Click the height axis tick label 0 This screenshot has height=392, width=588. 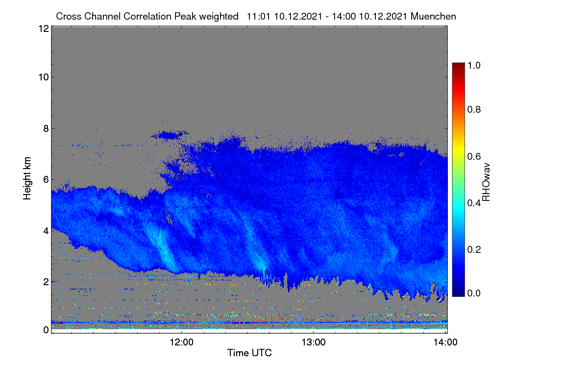pyautogui.click(x=45, y=330)
